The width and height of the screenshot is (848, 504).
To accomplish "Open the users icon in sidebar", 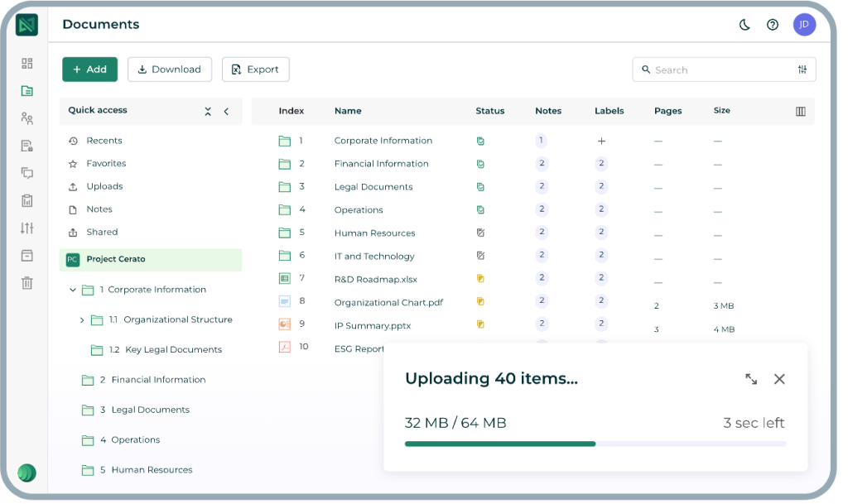I will click(x=27, y=118).
